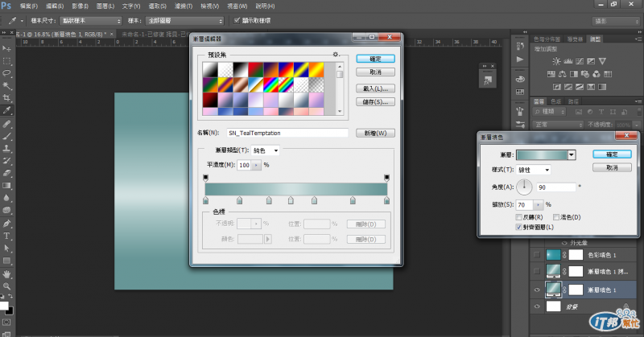Hide the 漸層填色 1 layer
This screenshot has width=644, height=337.
tap(537, 290)
